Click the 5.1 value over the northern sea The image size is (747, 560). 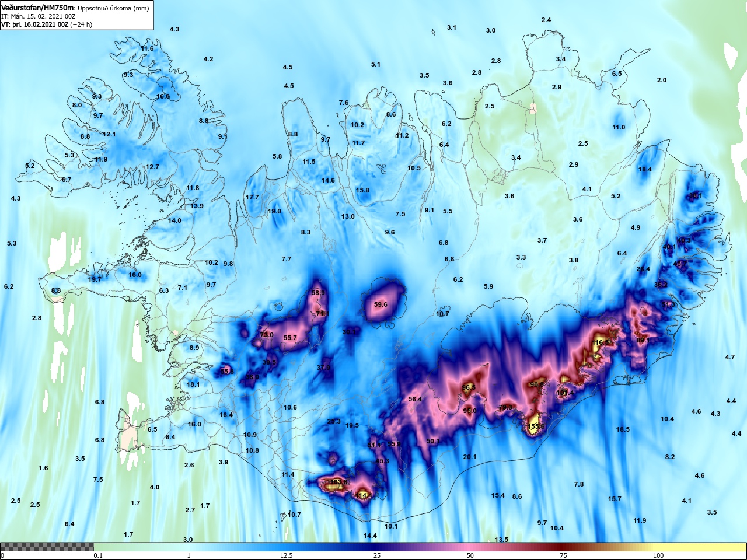coord(376,64)
